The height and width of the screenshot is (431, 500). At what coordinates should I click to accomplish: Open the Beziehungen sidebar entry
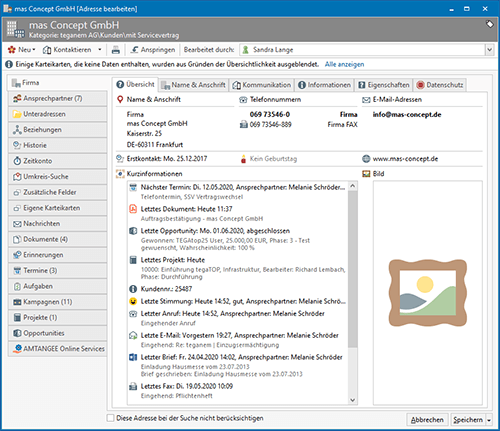point(57,130)
